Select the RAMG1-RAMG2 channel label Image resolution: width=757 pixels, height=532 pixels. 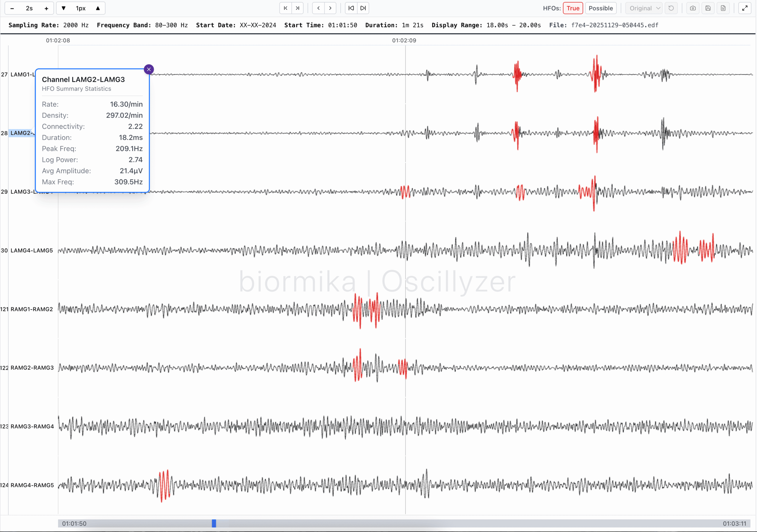pyautogui.click(x=32, y=309)
